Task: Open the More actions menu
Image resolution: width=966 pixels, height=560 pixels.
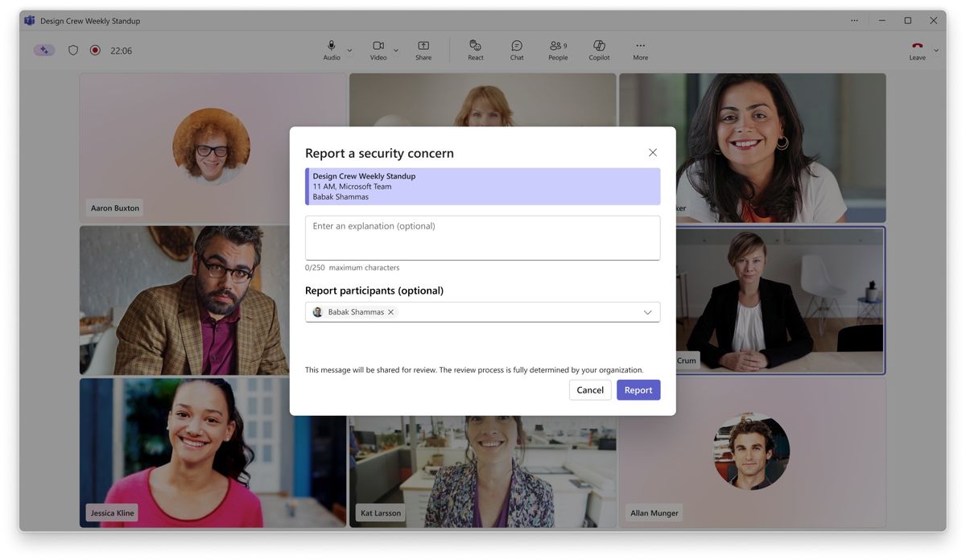Action: pyautogui.click(x=640, y=51)
